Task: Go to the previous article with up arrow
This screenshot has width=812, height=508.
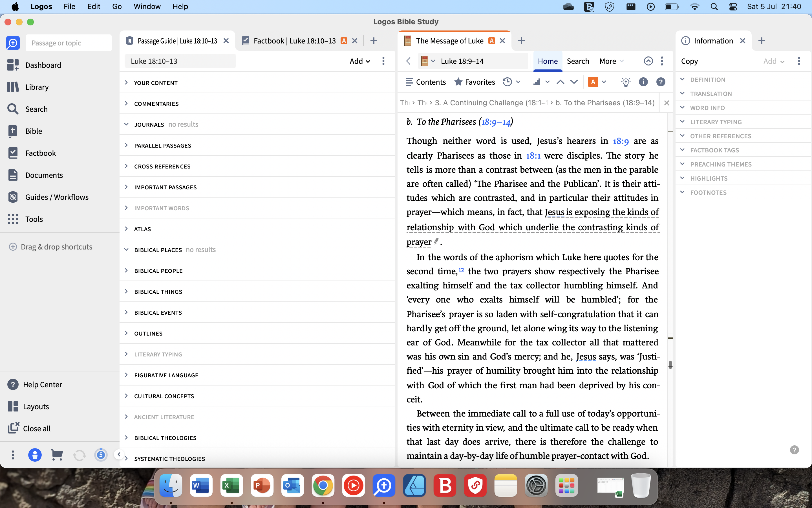Action: [560, 82]
